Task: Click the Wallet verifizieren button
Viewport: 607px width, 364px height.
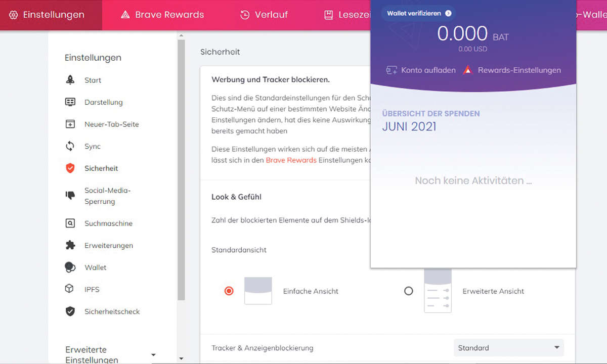Action: pos(418,13)
